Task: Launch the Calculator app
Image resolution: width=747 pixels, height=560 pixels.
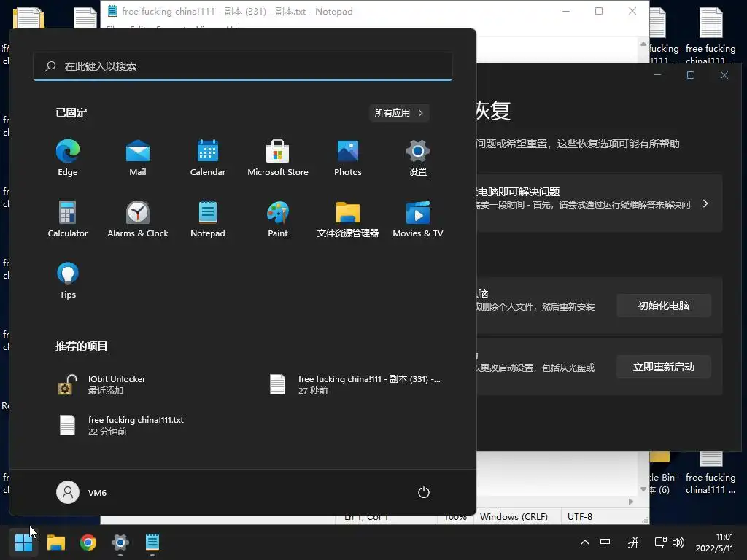Action: coord(68,219)
